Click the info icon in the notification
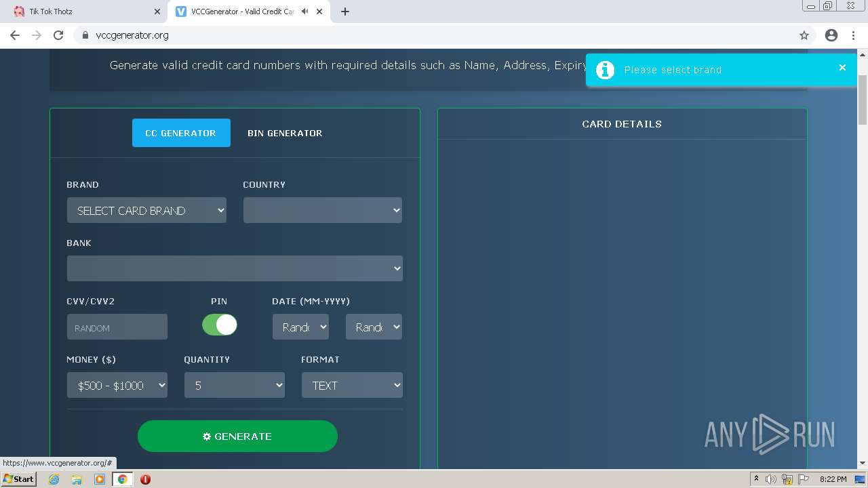868x488 pixels. tap(605, 70)
